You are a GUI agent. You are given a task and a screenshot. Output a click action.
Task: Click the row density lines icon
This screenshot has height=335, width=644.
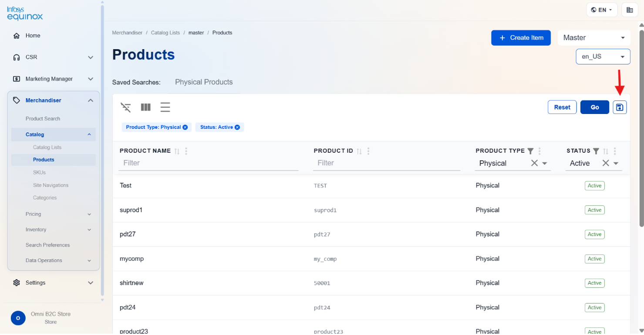[x=165, y=107]
